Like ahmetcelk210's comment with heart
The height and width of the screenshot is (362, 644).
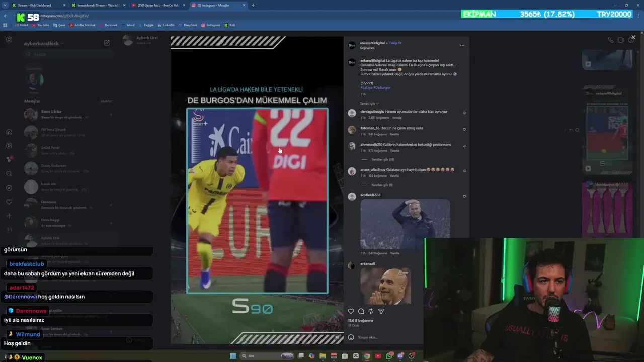pyautogui.click(x=464, y=146)
